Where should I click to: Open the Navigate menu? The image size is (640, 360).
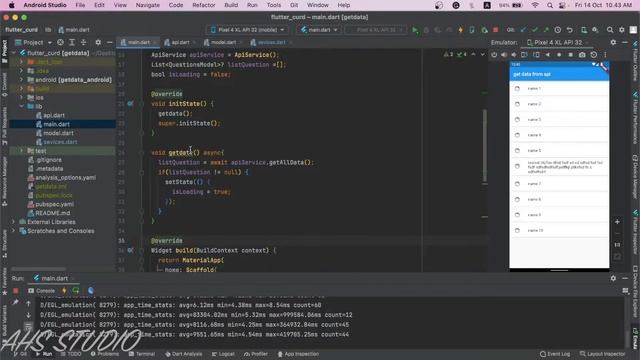[x=148, y=5]
